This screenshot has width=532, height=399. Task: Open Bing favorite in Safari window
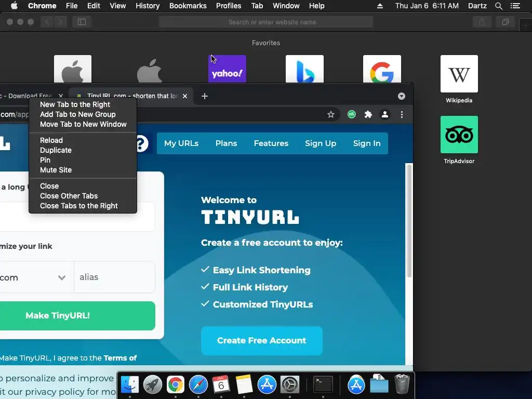304,69
